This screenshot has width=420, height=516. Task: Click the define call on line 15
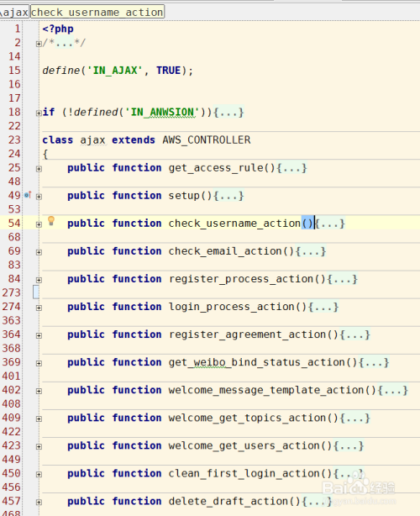point(61,71)
